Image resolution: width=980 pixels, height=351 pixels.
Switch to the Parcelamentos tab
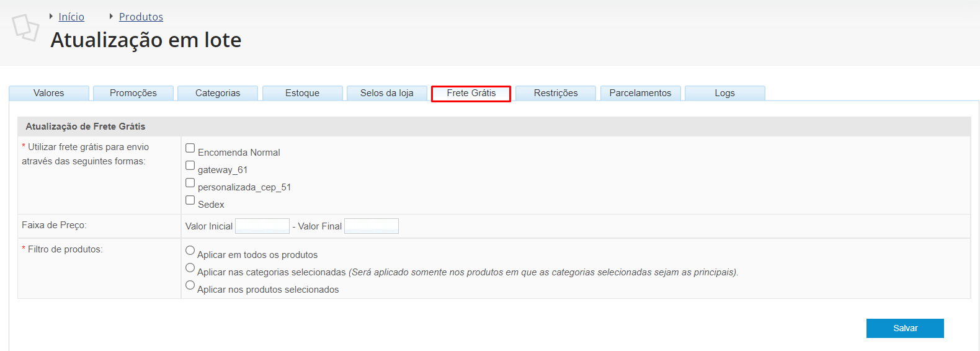(641, 93)
